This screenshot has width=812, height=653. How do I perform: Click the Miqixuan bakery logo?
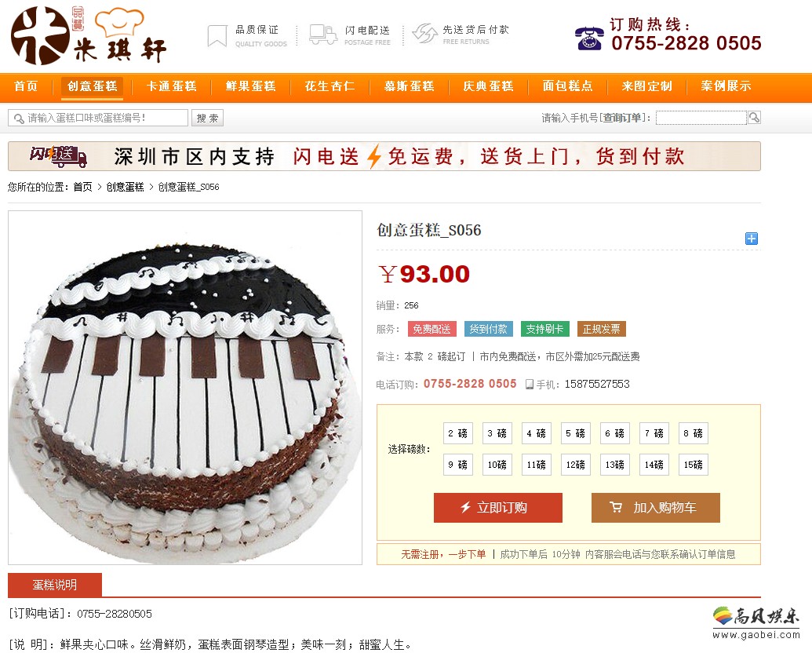[x=89, y=35]
